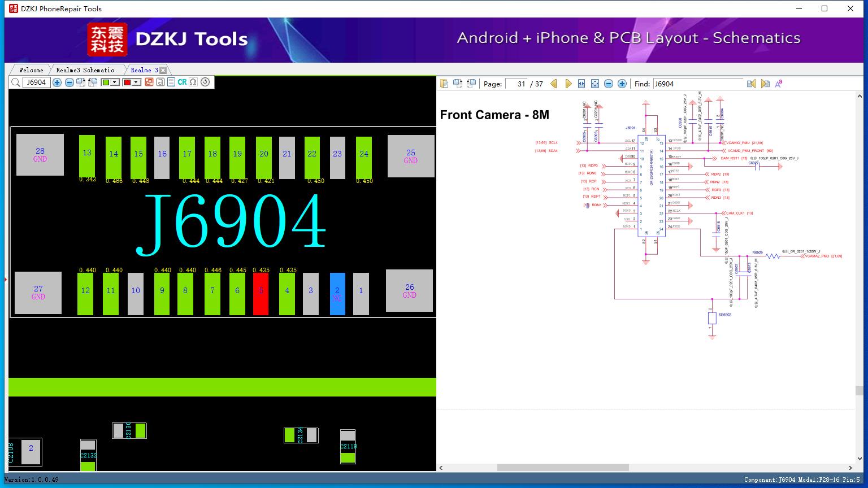Screen dimensions: 868x488
Task: Select GND pad 26 of J6904
Action: tap(410, 290)
